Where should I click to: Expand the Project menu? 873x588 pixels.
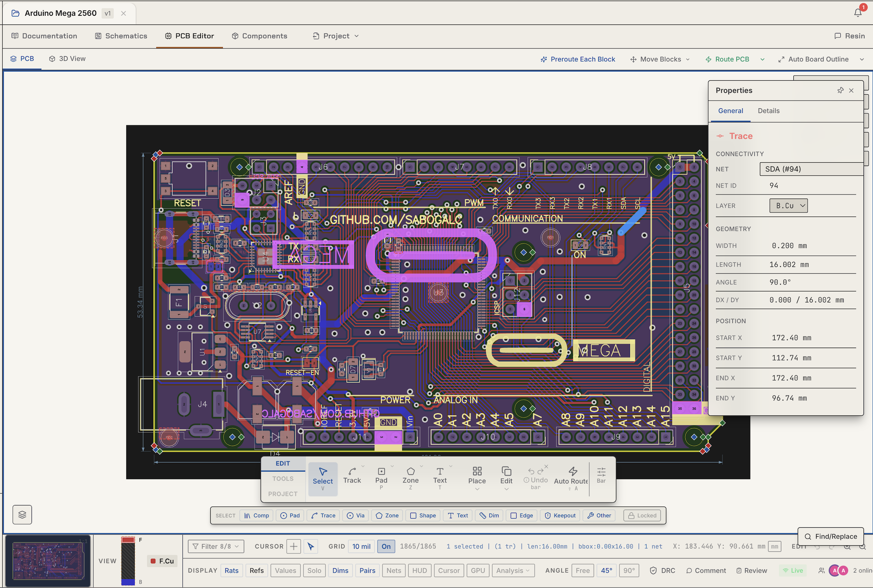tap(336, 36)
